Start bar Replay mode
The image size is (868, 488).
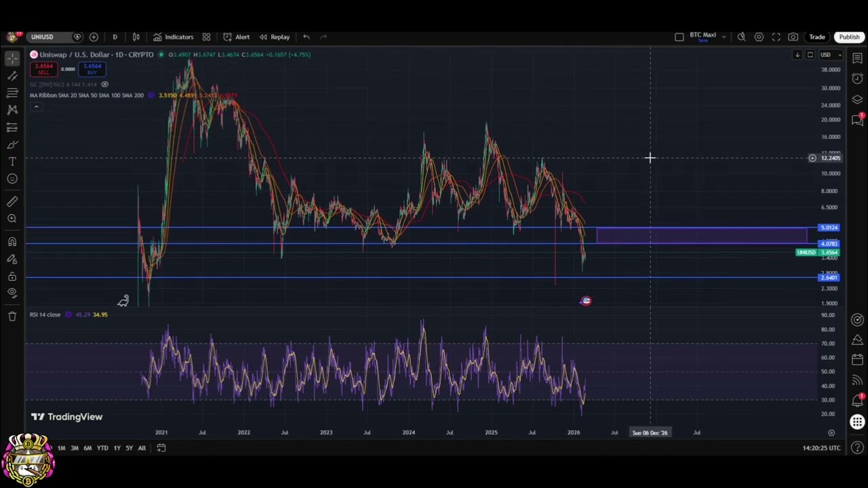pos(274,37)
